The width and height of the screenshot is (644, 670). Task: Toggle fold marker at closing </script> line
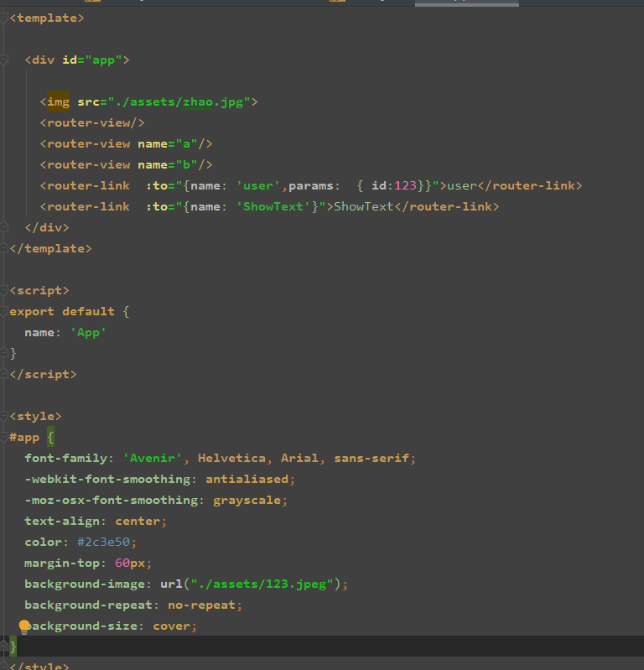tap(4, 374)
